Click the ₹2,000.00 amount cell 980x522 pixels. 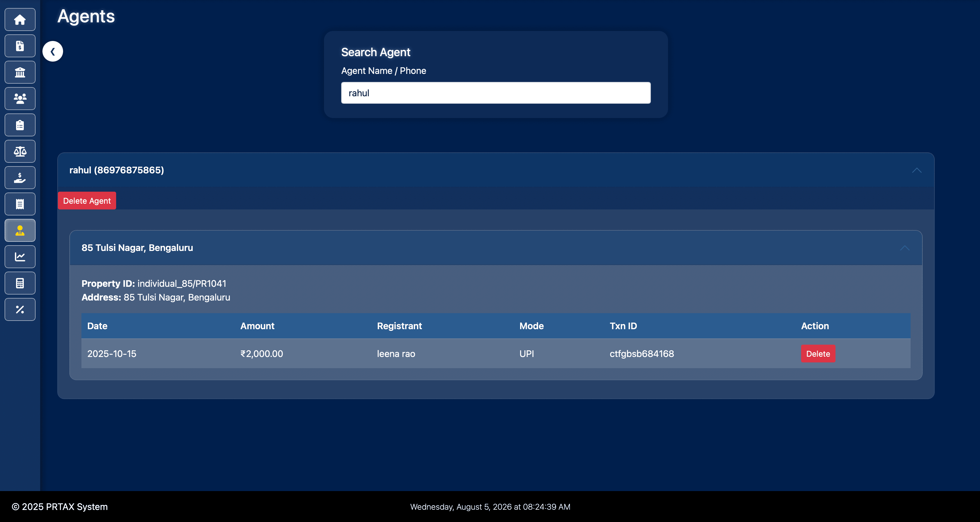click(x=262, y=354)
